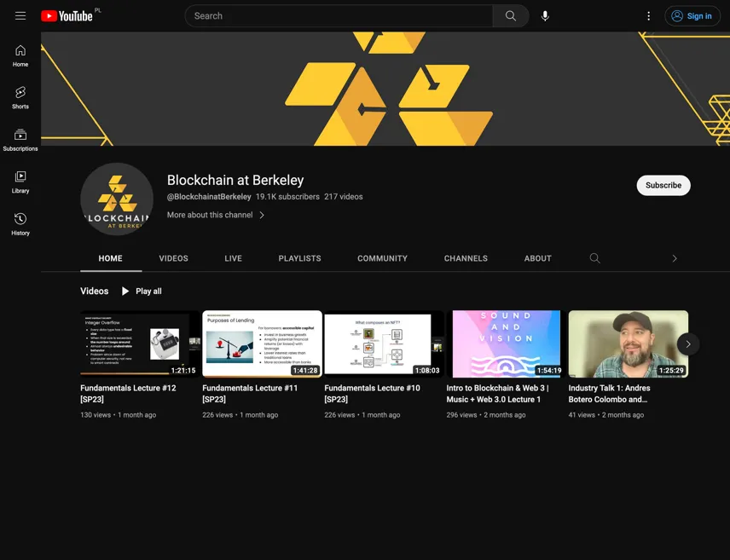Viewport: 730px width, 560px height.
Task: Click the Blockchain at Berkeley channel avatar
Action: [x=117, y=199]
